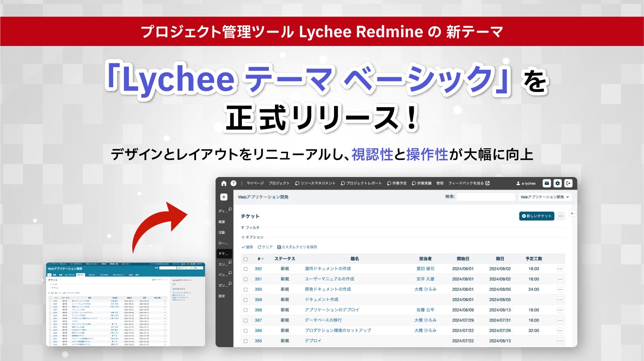The image size is (644, 361).
Task: Click the クリア link
Action: pyautogui.click(x=265, y=247)
